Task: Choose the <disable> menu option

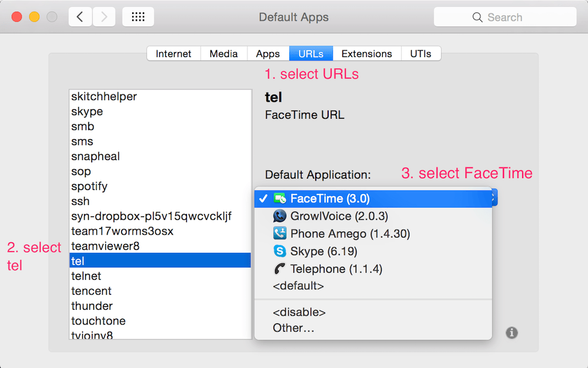Action: coord(373,312)
